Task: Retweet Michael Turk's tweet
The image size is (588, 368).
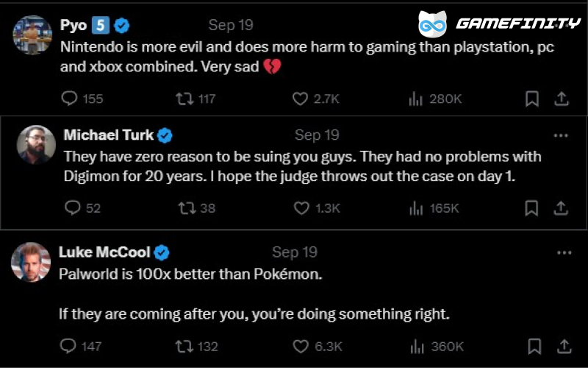Action: (x=187, y=208)
